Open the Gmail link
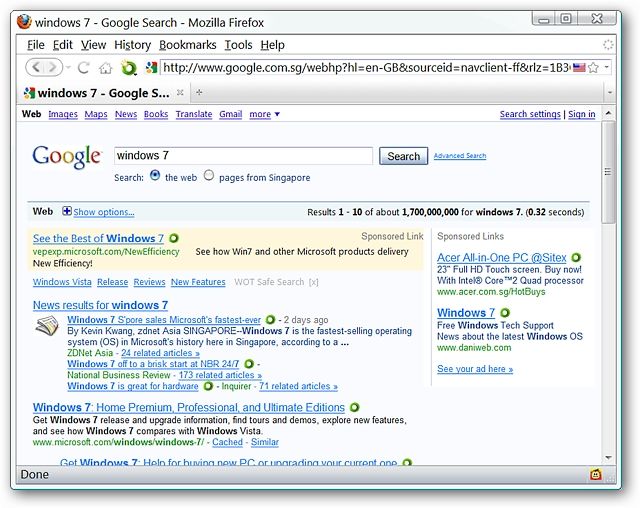Screen dimensions: 640x508 (x=231, y=114)
